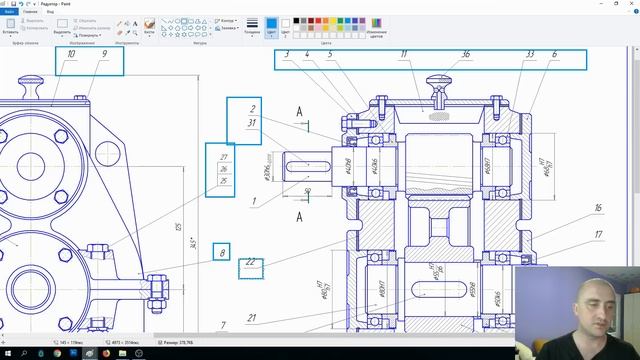Expand the shapes gallery more arrow
Viewport: 640px width, 360px height.
pos(210,34)
